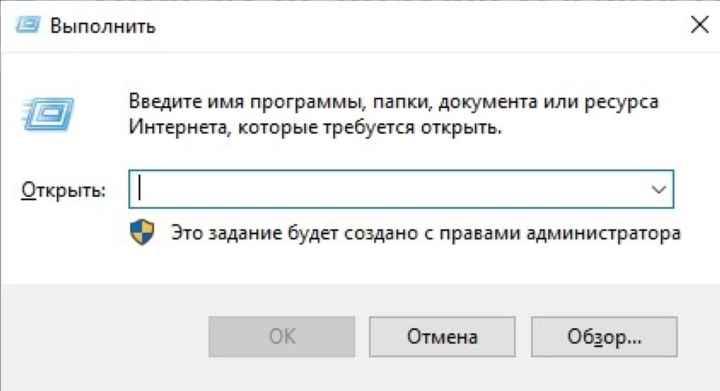Viewport: 720px width, 391px height.
Task: Click the Открыть: field label
Action: pyautogui.click(x=63, y=190)
